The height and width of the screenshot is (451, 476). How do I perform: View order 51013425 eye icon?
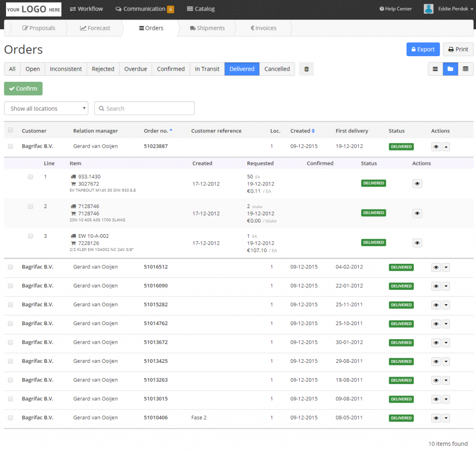[x=436, y=361]
